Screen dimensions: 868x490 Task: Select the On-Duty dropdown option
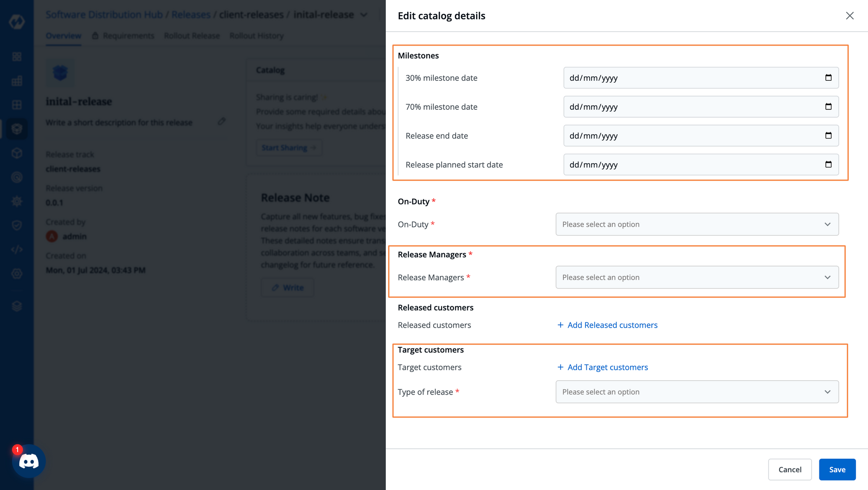pos(697,224)
